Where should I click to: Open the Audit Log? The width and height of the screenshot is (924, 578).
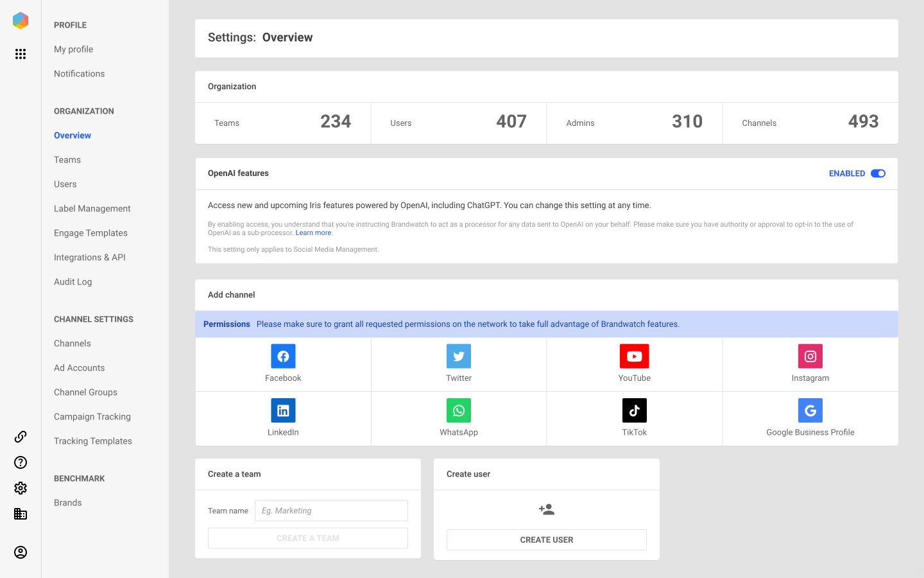73,282
